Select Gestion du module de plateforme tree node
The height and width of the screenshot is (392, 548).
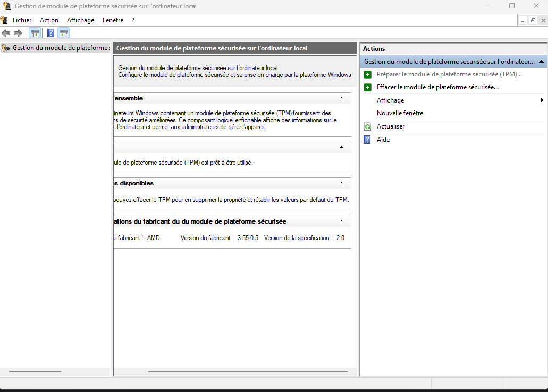click(60, 48)
